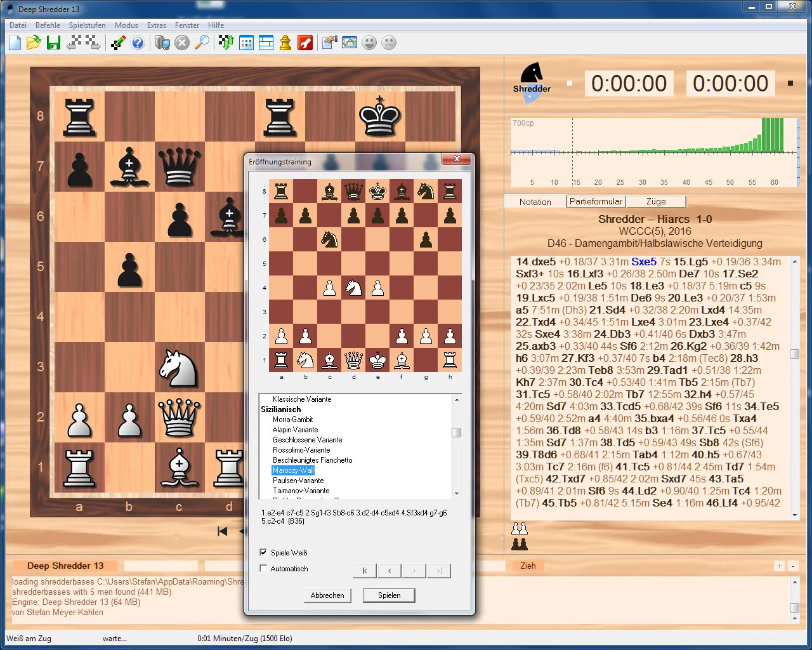The image size is (812, 650).
Task: Select Beschleunigtes Fianchetto in the list
Action: [x=313, y=460]
